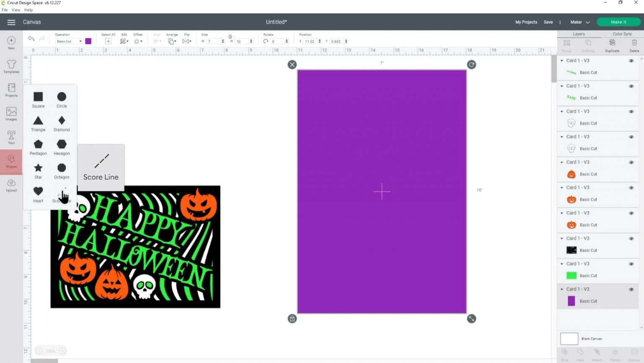Open the Images library
This screenshot has width=644, height=363.
tap(11, 114)
